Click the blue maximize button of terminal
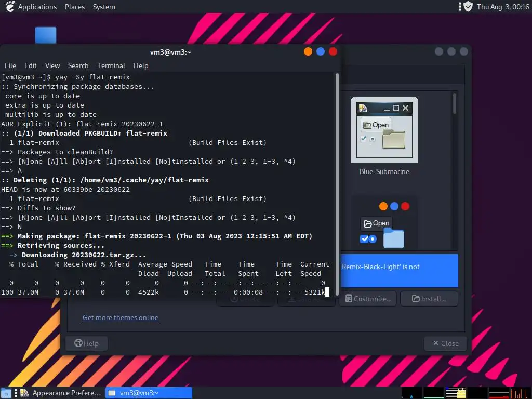532x399 pixels. pos(321,51)
